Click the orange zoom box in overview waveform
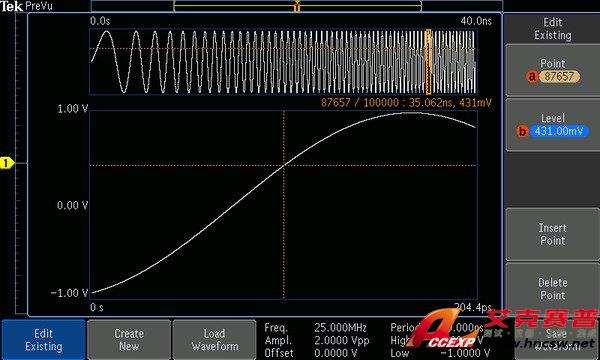This screenshot has height=360, width=600. click(x=429, y=62)
